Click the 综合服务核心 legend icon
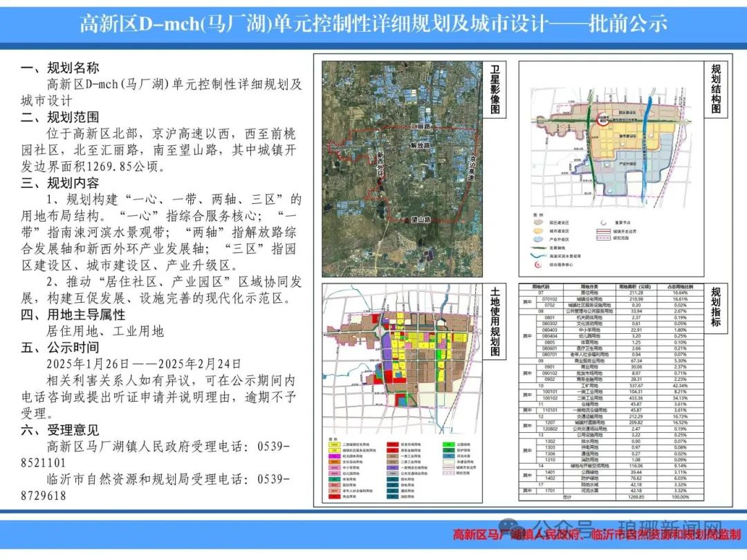The image size is (747, 560). tap(537, 263)
